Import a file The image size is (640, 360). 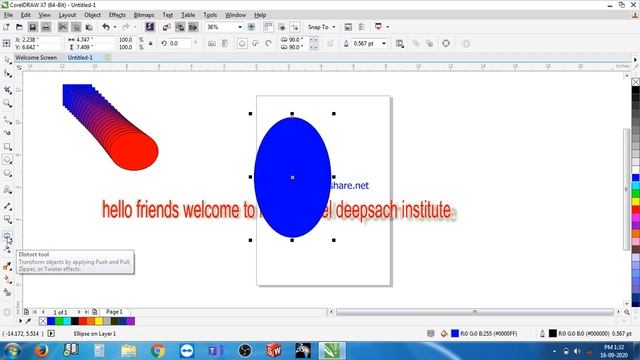(167, 27)
